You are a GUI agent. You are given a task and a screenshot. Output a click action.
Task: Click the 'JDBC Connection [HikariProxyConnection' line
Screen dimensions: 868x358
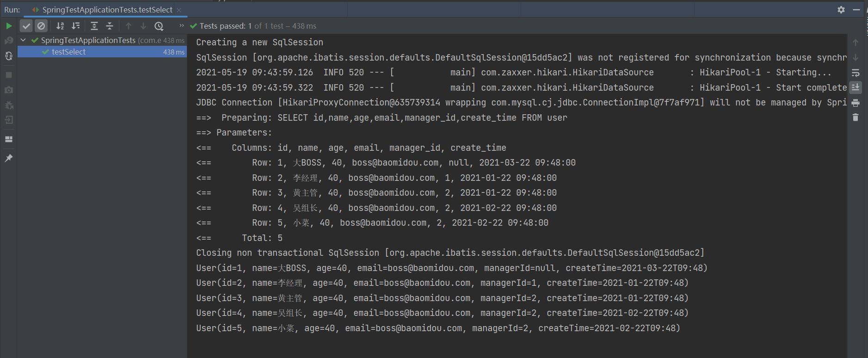(522, 103)
